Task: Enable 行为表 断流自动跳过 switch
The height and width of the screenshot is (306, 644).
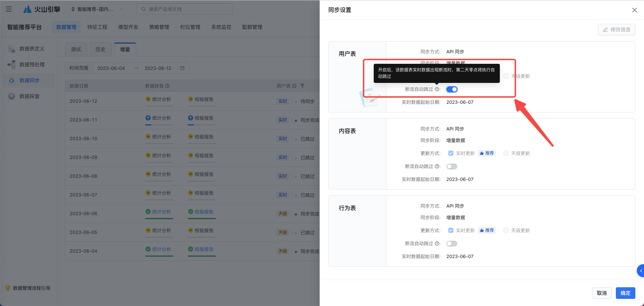Action: click(452, 244)
